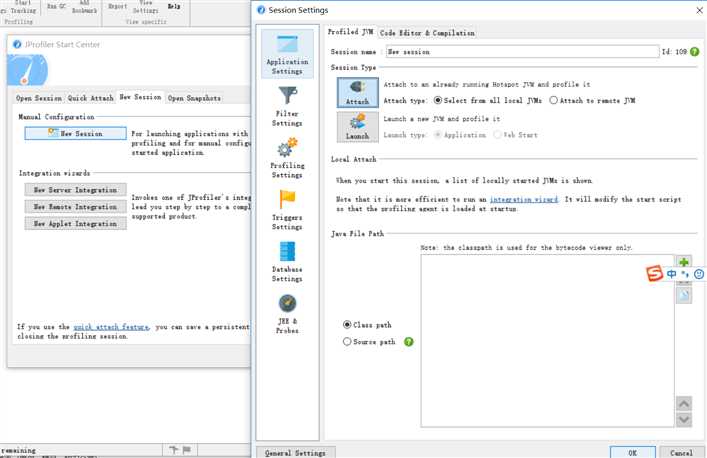Click help icon next to session Id
Viewport: 707px width, 458px height.
tap(694, 52)
